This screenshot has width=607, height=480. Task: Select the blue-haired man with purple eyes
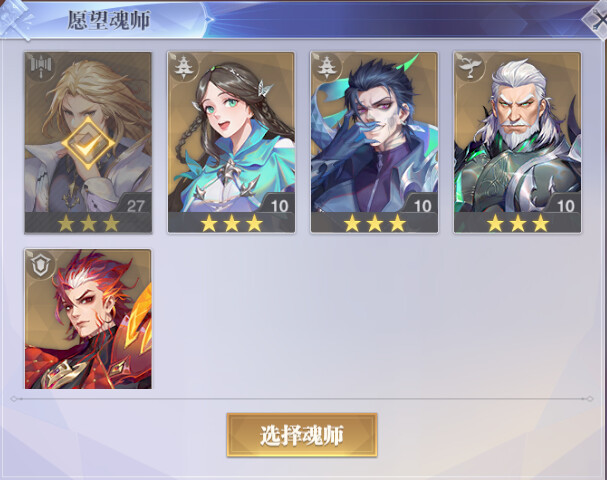(374, 142)
